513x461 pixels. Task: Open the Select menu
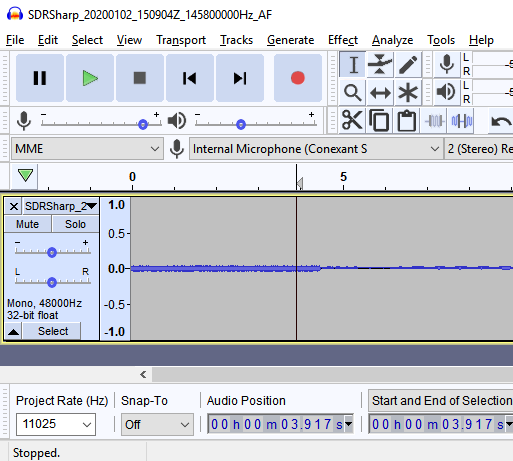tap(87, 40)
